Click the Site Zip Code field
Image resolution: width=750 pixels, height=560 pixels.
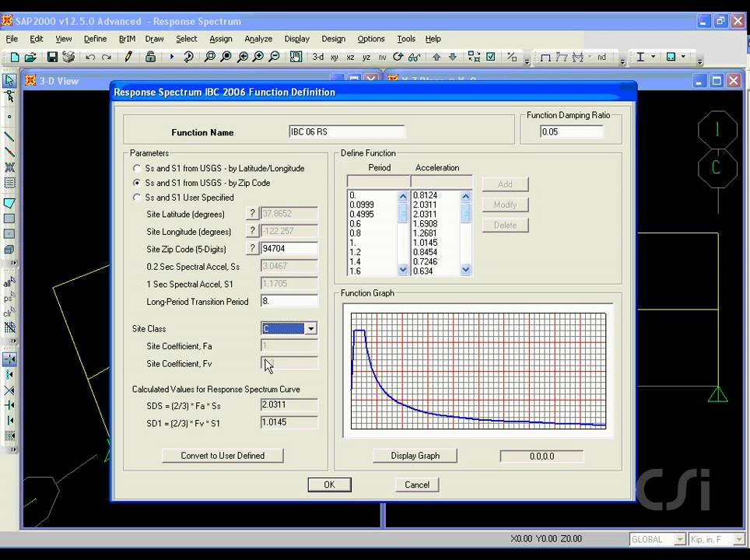click(x=289, y=248)
